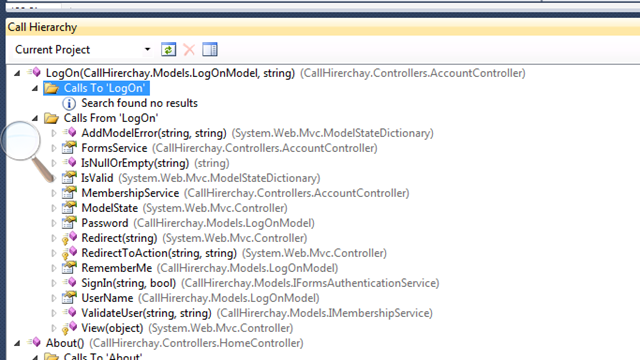
Task: Click the View(object) method icon
Action: 70,328
